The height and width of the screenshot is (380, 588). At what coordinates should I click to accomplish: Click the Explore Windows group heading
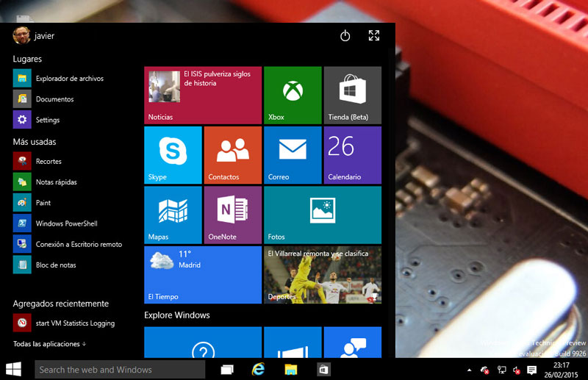177,315
